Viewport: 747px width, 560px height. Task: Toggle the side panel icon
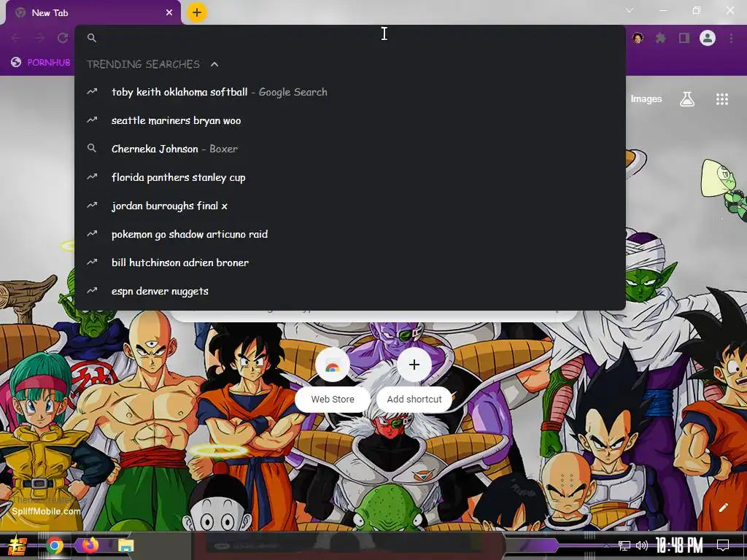click(x=684, y=38)
